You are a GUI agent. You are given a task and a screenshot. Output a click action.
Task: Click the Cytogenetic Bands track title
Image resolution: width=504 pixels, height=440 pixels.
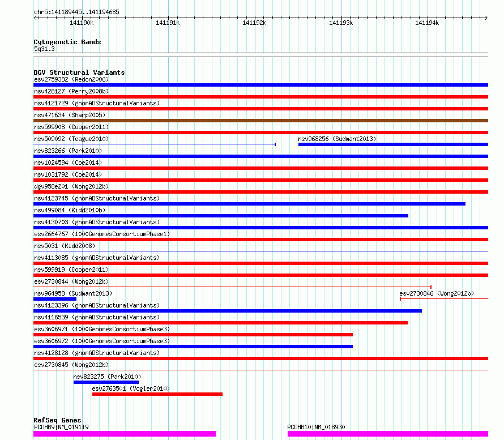click(x=67, y=42)
